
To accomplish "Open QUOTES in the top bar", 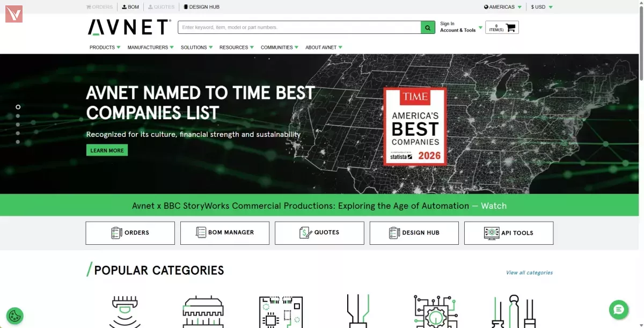I will pyautogui.click(x=161, y=7).
